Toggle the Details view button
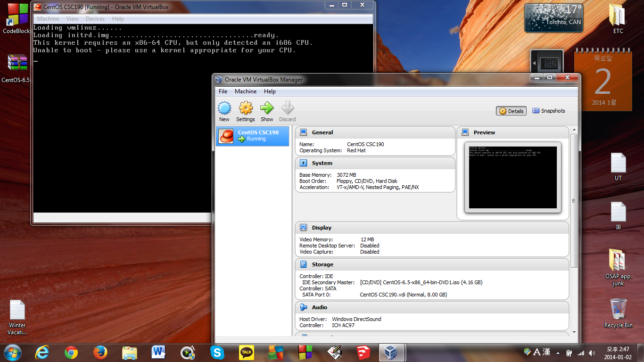The width and height of the screenshot is (644, 362). pyautogui.click(x=511, y=111)
